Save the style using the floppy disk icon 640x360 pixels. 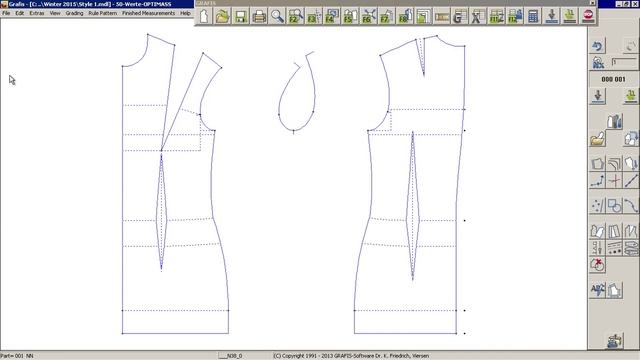pos(241,16)
